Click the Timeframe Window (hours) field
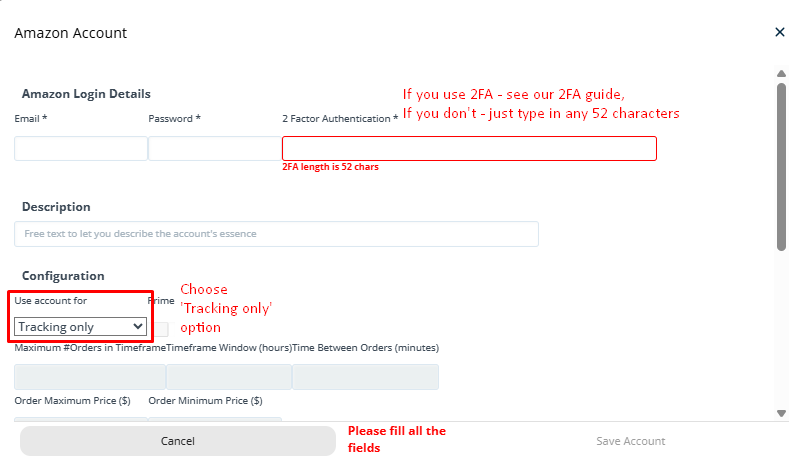The width and height of the screenshot is (799, 474). coord(229,377)
